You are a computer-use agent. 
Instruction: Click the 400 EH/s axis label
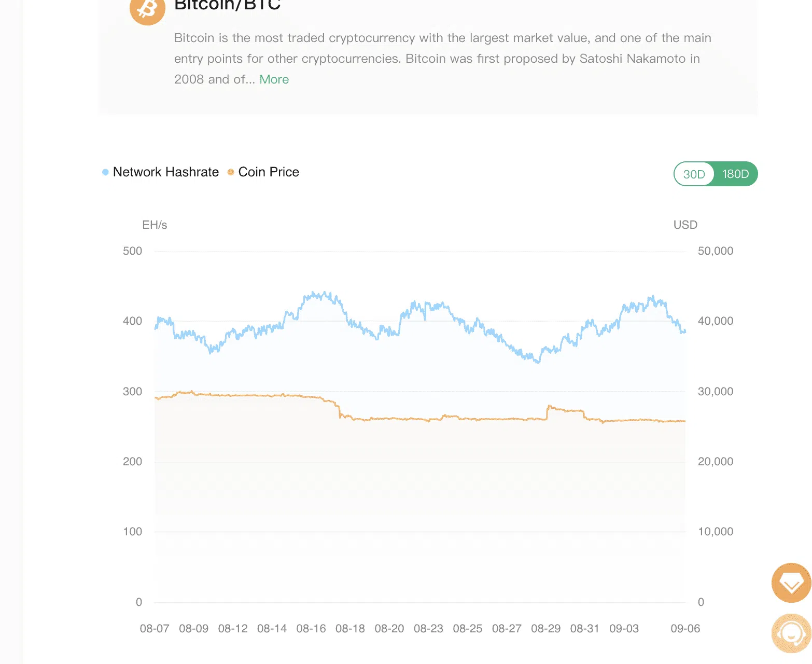pos(133,321)
